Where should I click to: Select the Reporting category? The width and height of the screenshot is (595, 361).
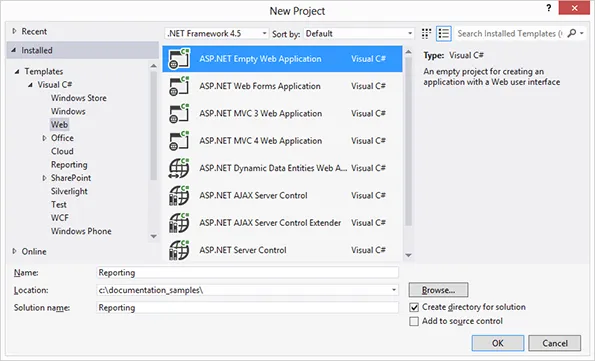point(69,165)
